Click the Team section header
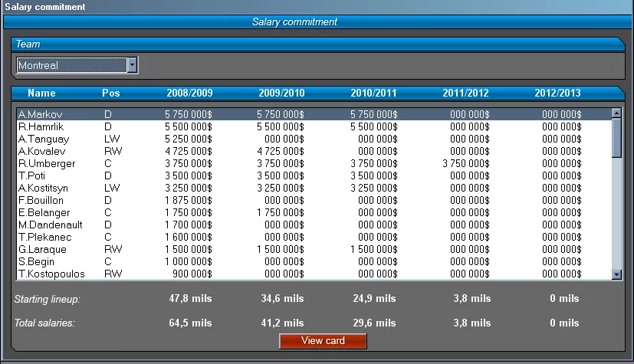This screenshot has height=364, width=634. pyautogui.click(x=318, y=44)
